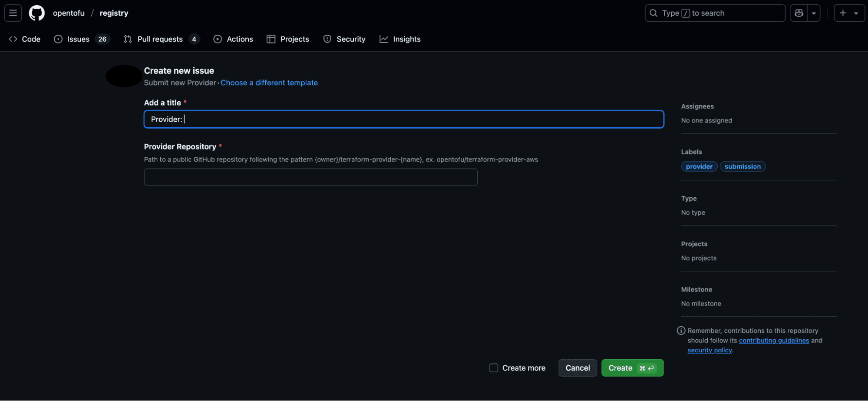
Task: Click the search magnifier icon
Action: (653, 13)
